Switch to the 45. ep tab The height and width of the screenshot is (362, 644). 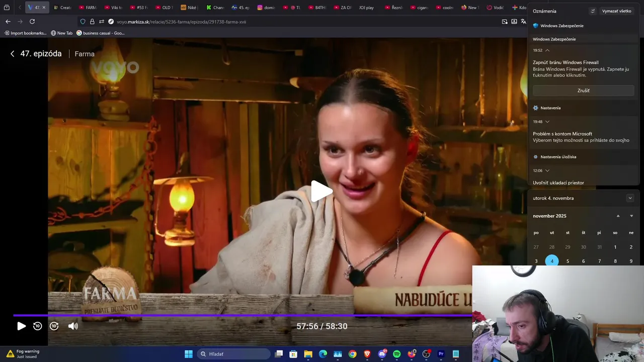242,8
